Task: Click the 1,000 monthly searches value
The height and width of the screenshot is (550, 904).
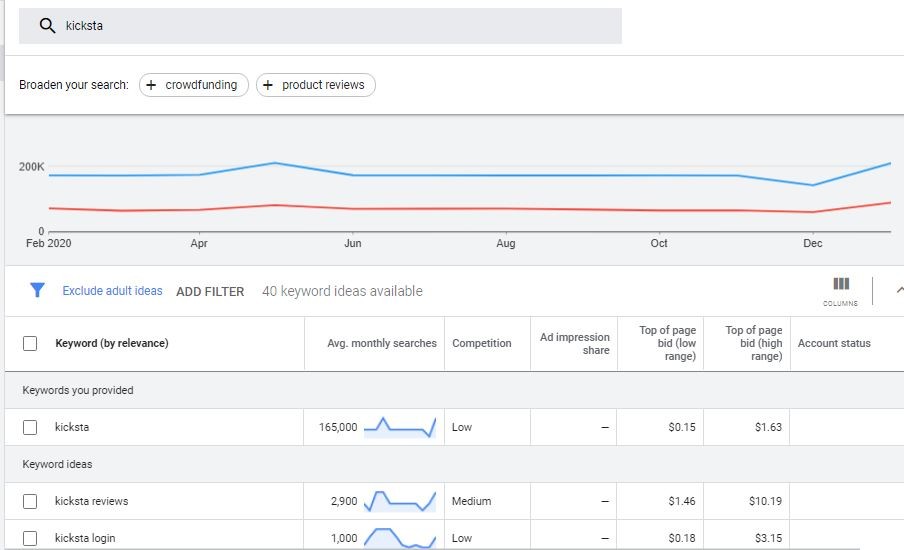Action: click(344, 538)
